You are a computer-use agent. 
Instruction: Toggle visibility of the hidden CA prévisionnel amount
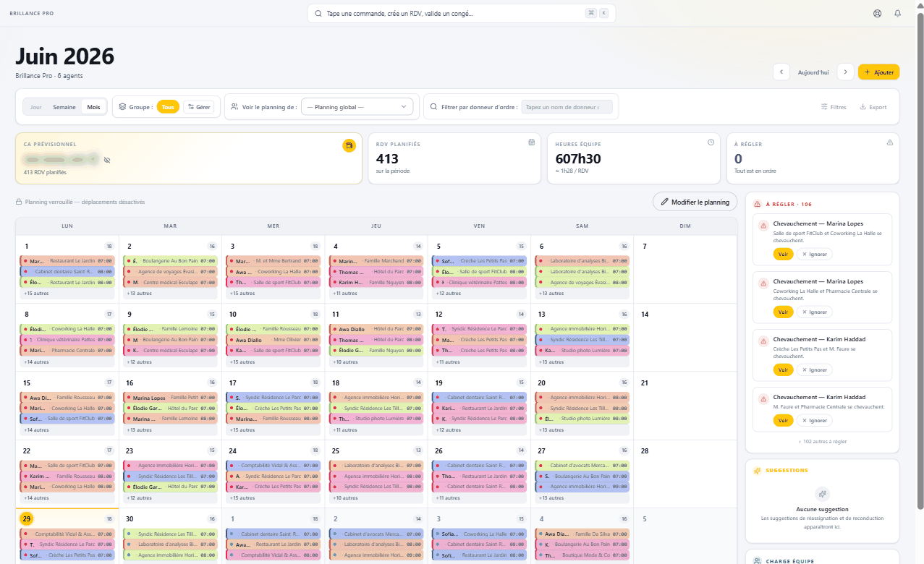click(x=107, y=160)
